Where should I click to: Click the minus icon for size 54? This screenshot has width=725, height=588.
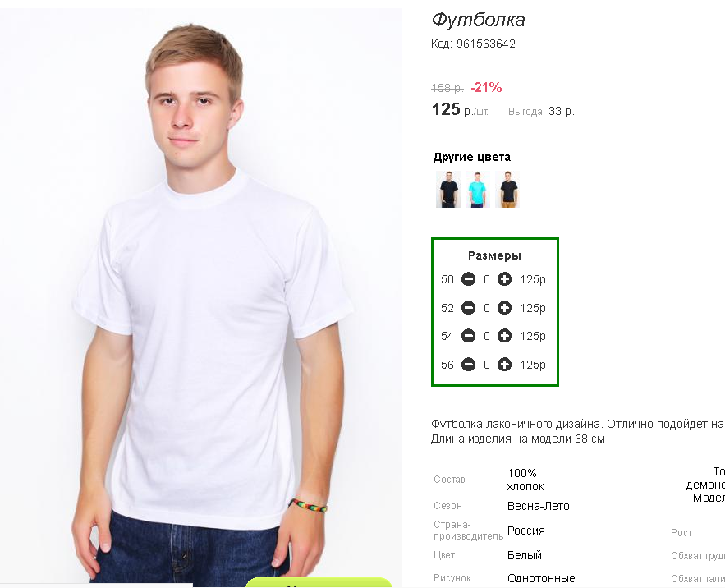[468, 336]
